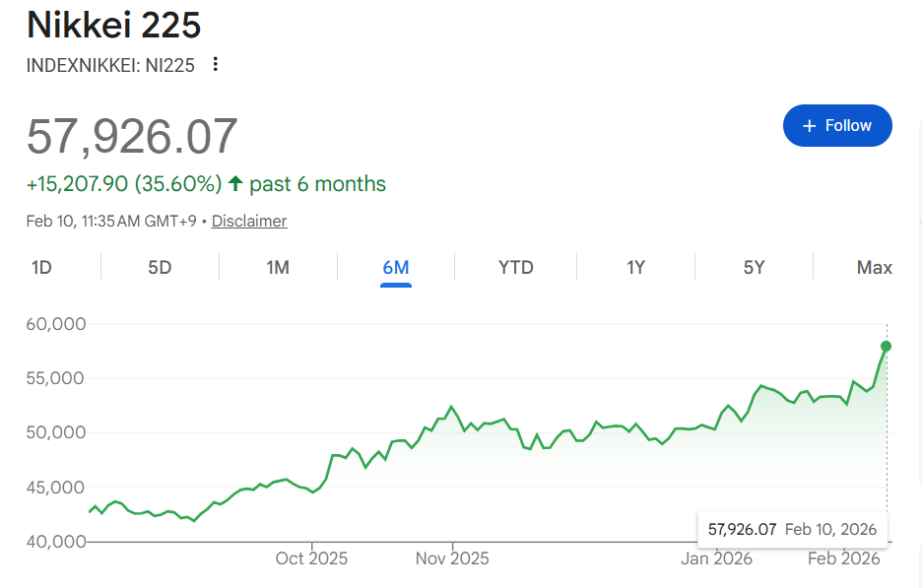Click the green up arrow indicator
Screen dimensions: 922x588
[x=235, y=183]
